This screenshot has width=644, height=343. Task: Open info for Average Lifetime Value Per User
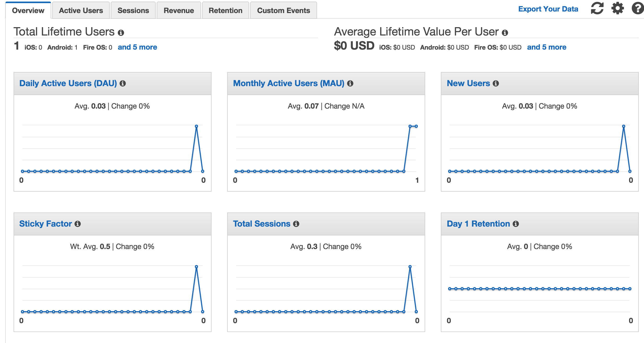[x=505, y=33]
